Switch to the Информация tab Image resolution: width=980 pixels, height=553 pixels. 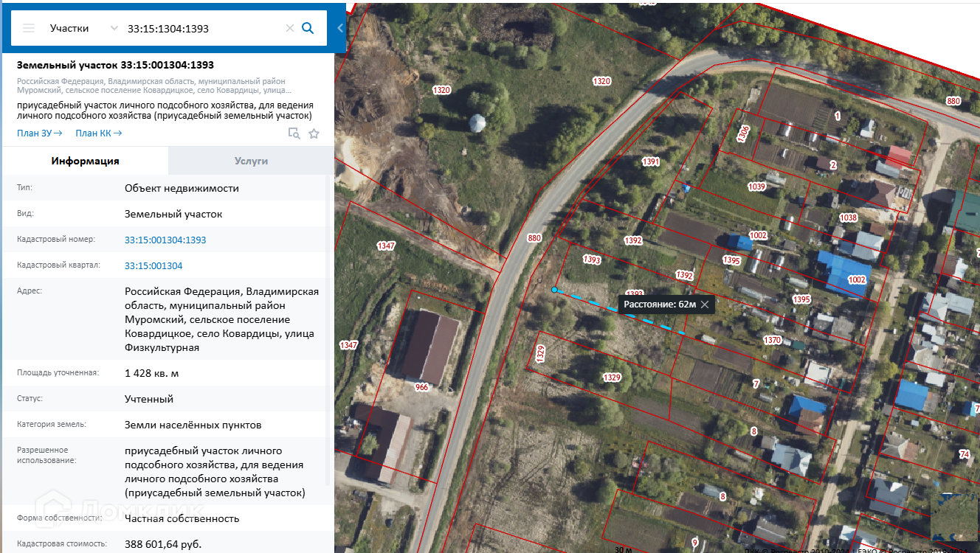coord(85,161)
